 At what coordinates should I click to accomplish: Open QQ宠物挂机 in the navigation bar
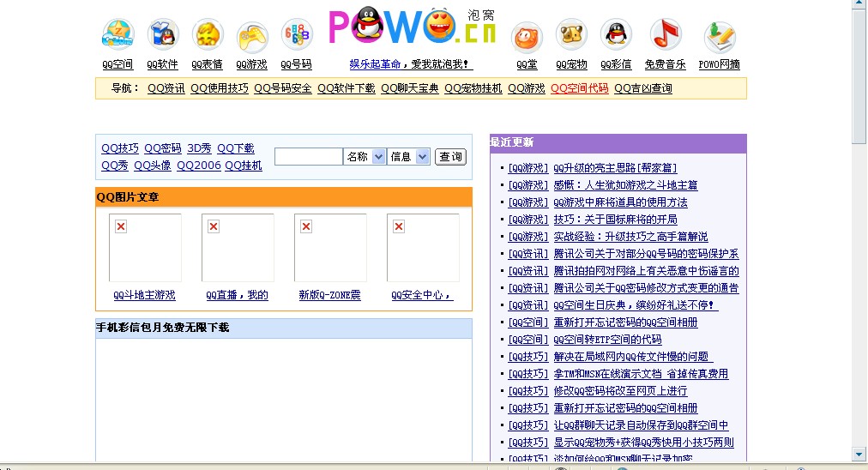pos(473,88)
